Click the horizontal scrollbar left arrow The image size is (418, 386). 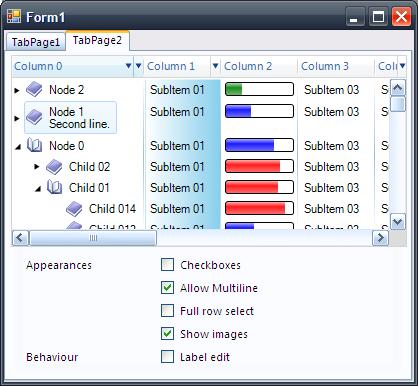[x=20, y=238]
